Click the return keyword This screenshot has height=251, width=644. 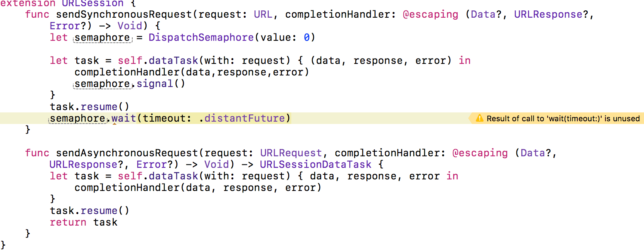click(68, 222)
